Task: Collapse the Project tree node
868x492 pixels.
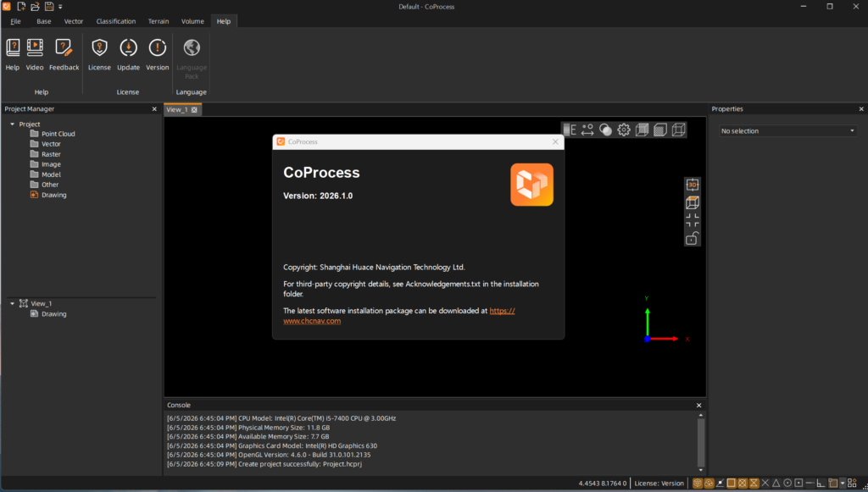Action: (12, 124)
